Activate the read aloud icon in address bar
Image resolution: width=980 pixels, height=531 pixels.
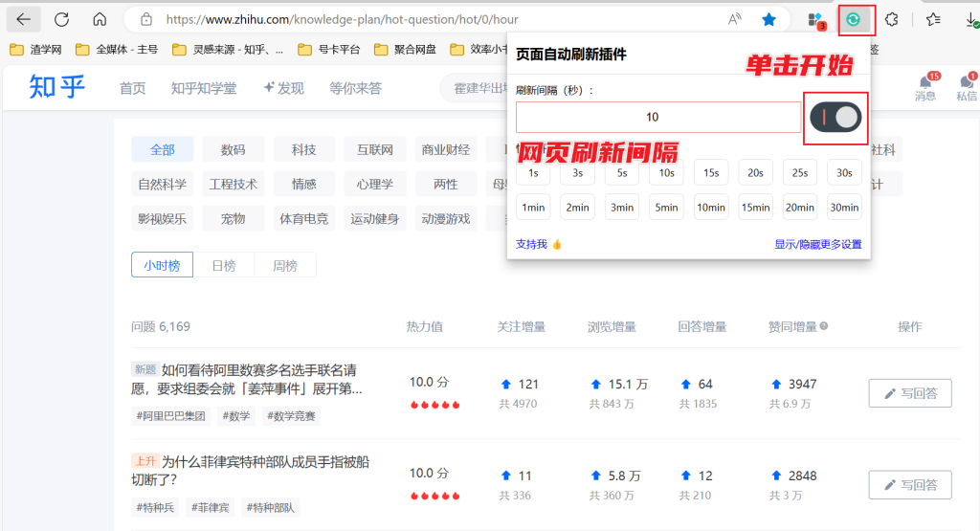point(735,19)
